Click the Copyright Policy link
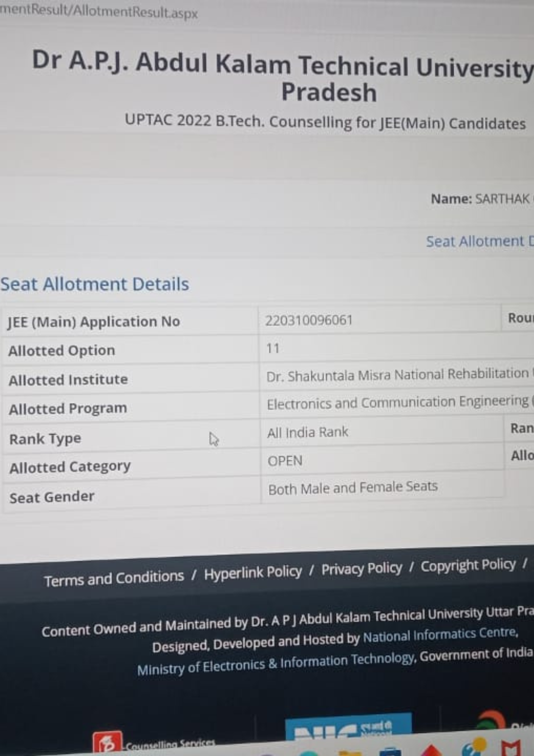Screen dimensions: 534x756 coord(468,565)
